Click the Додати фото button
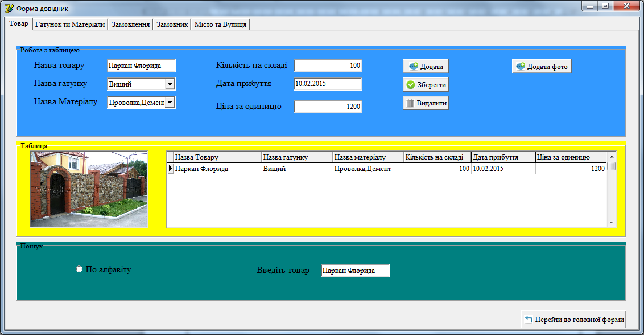The image size is (644, 335). [x=541, y=66]
